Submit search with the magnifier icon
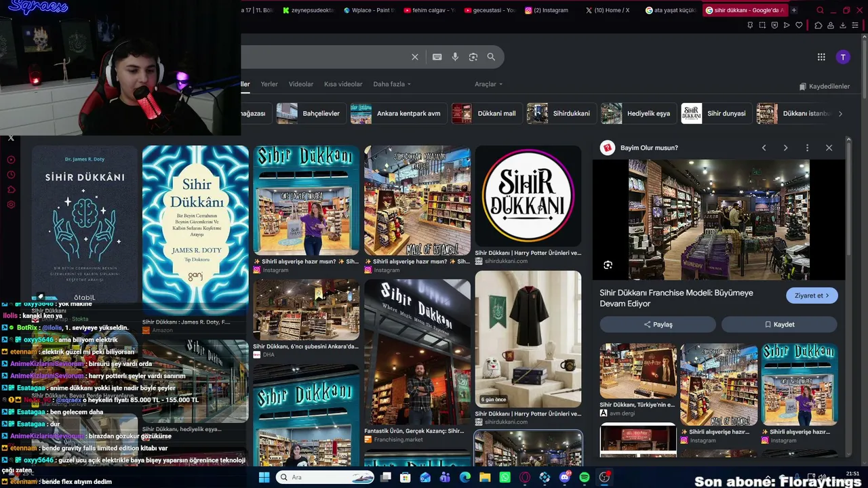The image size is (868, 488). pos(491,57)
